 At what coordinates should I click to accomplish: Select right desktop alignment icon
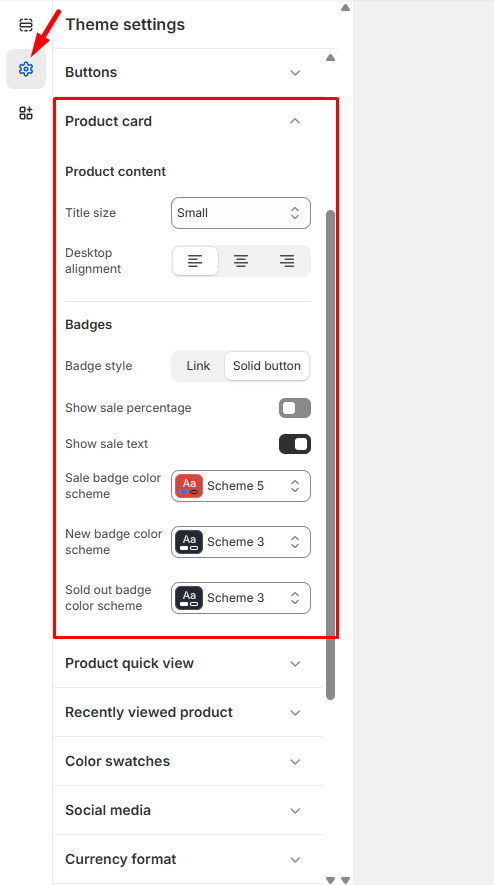287,261
